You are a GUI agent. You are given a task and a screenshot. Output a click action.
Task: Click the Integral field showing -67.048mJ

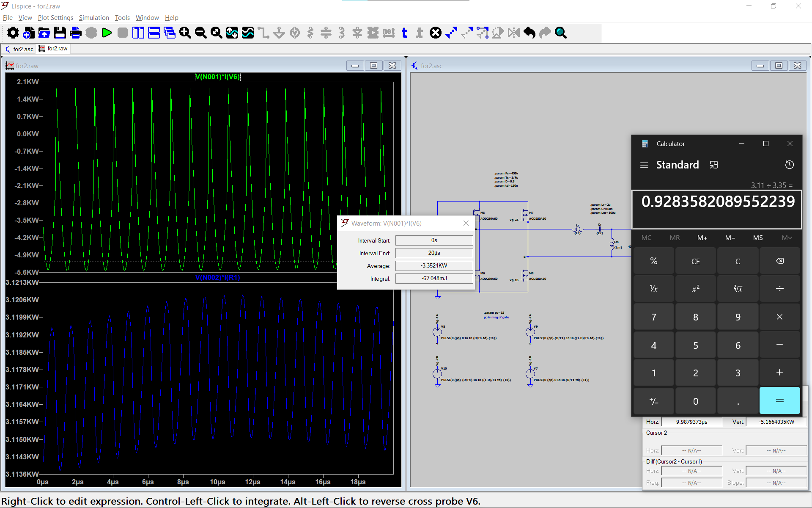coord(434,279)
